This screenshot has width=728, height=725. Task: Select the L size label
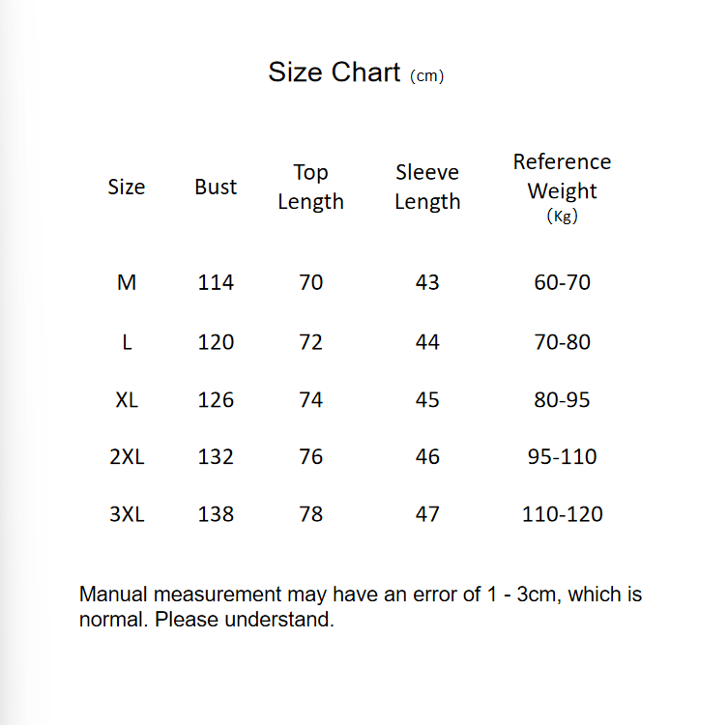tap(127, 342)
